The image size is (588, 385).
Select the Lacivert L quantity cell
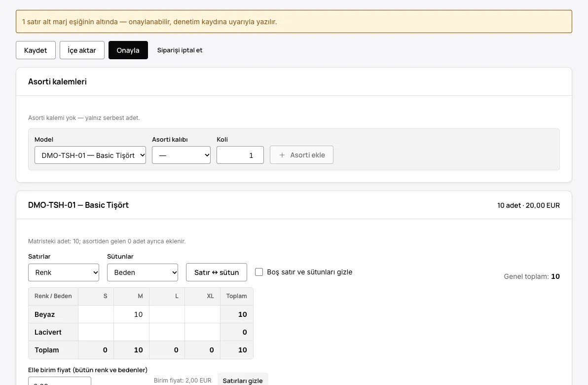[x=167, y=332]
